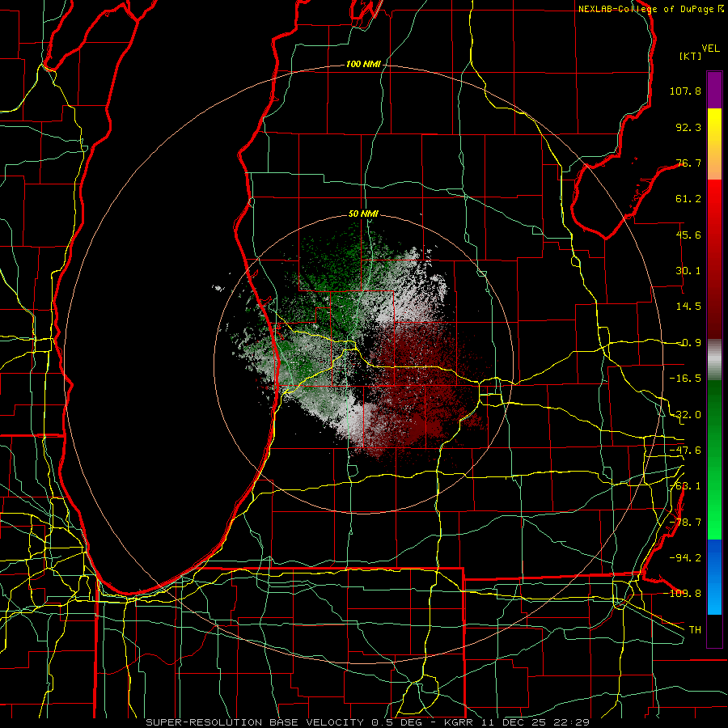Click the [KT] units label
Image resolution: width=728 pixels, height=728 pixels.
click(691, 56)
